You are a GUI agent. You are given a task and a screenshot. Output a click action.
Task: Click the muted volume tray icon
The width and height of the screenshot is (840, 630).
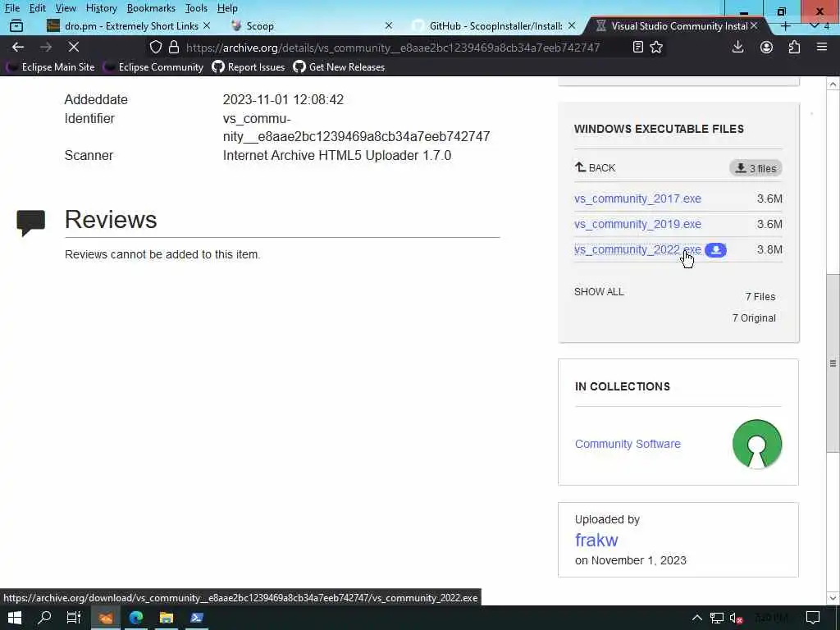736,618
